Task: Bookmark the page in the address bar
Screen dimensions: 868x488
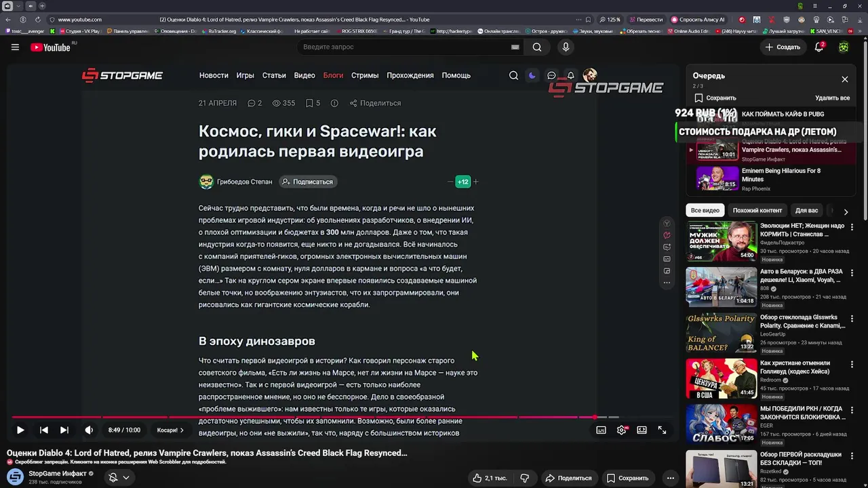Action: 588,20
